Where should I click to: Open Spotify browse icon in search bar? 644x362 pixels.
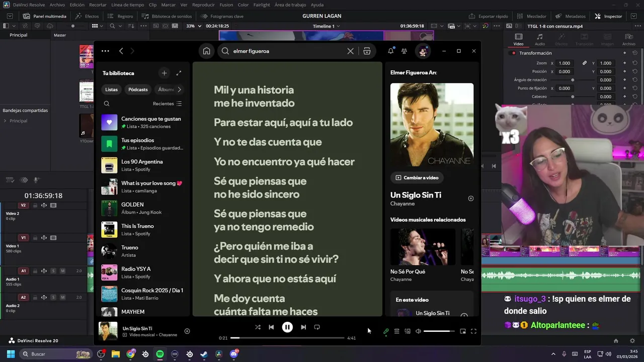tap(367, 51)
